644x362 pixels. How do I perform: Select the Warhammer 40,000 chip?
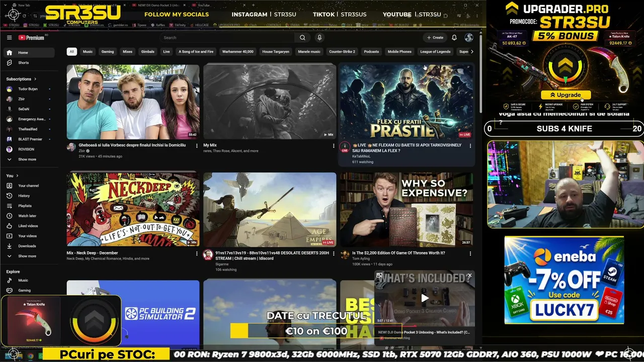[x=238, y=51]
